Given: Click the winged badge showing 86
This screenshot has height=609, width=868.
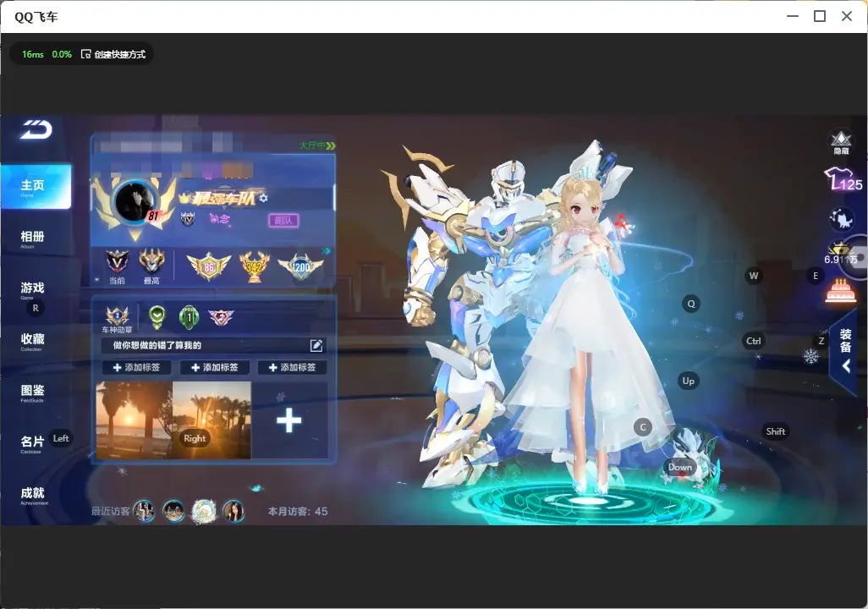Looking at the screenshot, I should (209, 266).
